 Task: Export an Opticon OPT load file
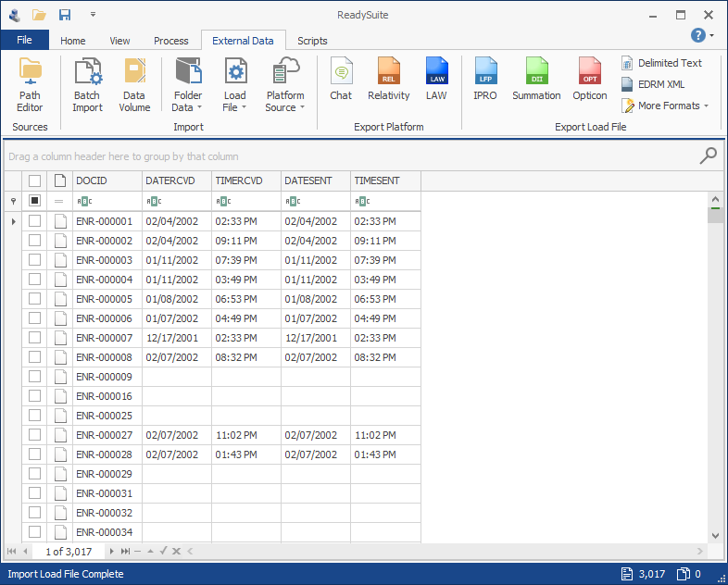click(590, 80)
